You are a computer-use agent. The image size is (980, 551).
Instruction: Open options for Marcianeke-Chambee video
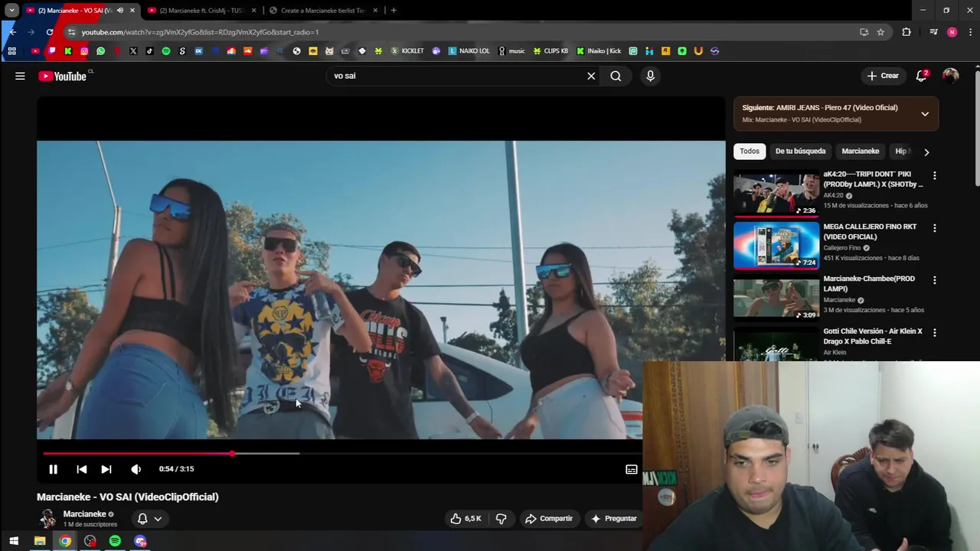point(934,280)
